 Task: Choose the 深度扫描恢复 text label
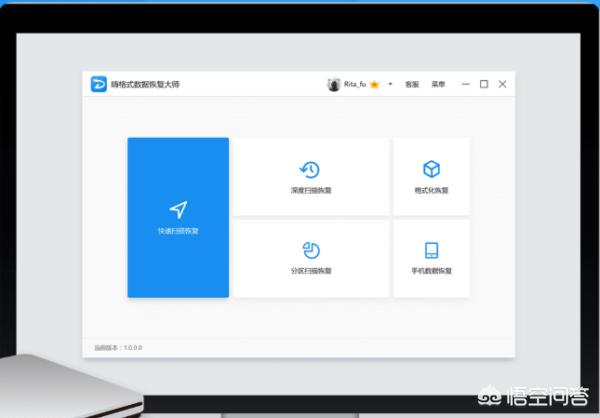click(310, 190)
